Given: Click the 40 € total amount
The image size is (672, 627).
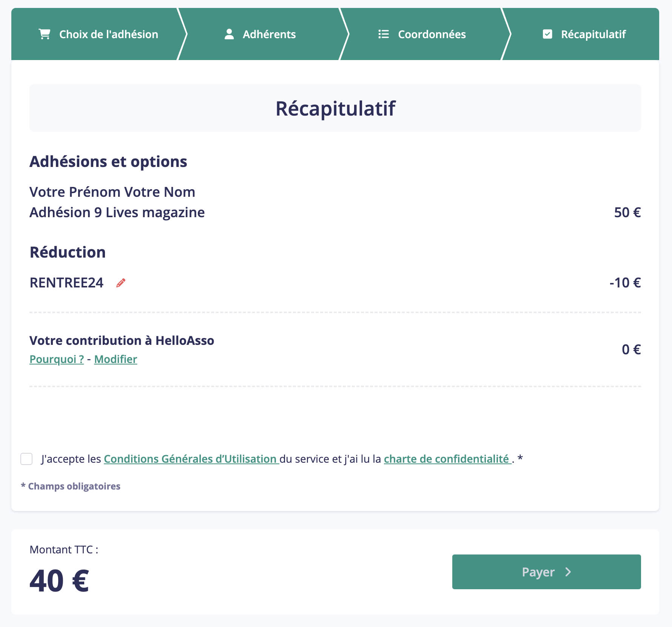Looking at the screenshot, I should pos(59,581).
